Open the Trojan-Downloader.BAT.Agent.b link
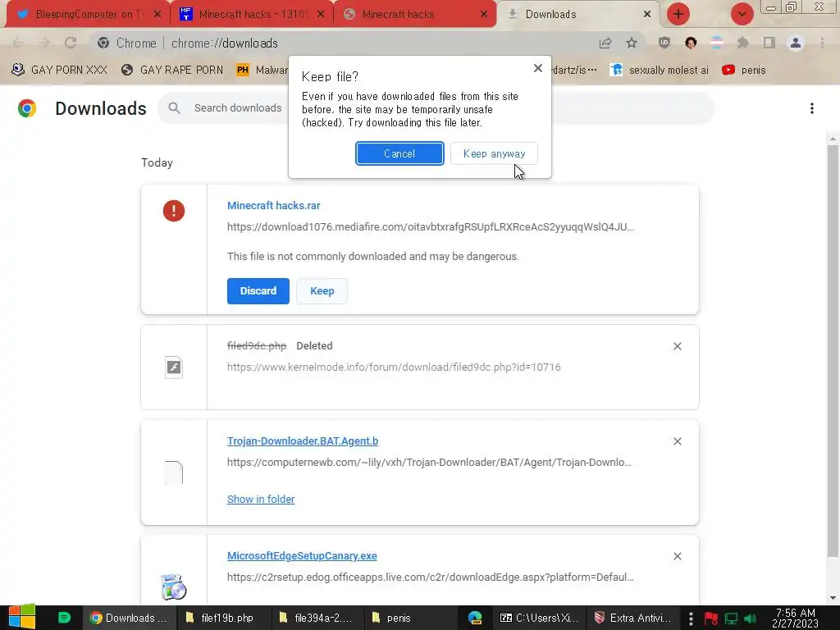 coord(303,441)
